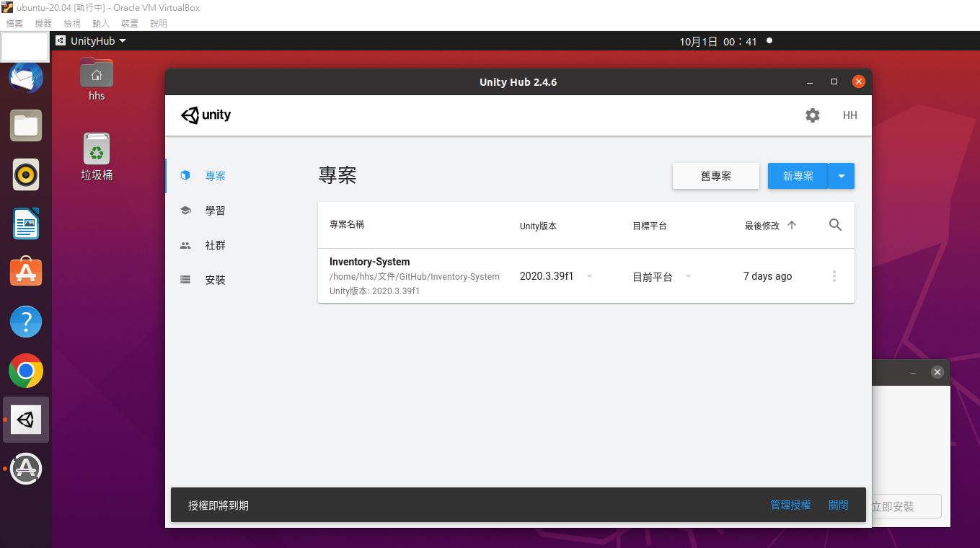Image resolution: width=980 pixels, height=548 pixels.
Task: Open the UnityHub top bar menu
Action: (92, 41)
